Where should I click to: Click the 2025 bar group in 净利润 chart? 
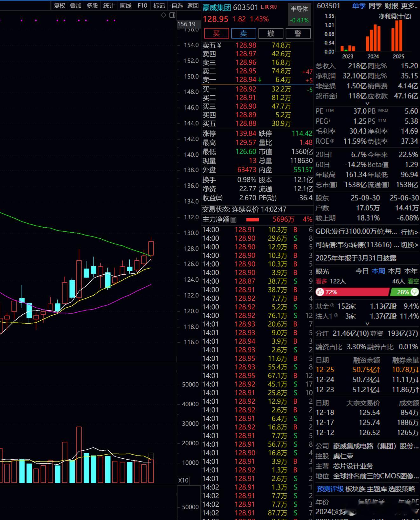(397, 36)
